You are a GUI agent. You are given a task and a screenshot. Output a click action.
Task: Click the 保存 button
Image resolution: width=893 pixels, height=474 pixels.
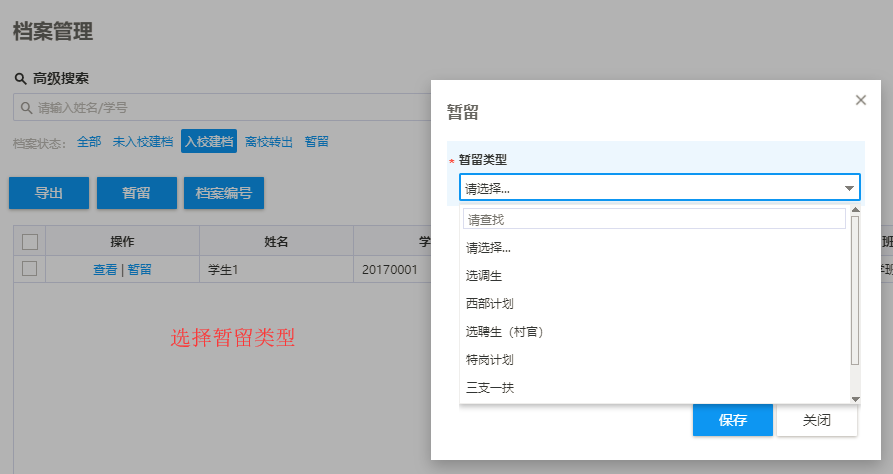[x=732, y=420]
